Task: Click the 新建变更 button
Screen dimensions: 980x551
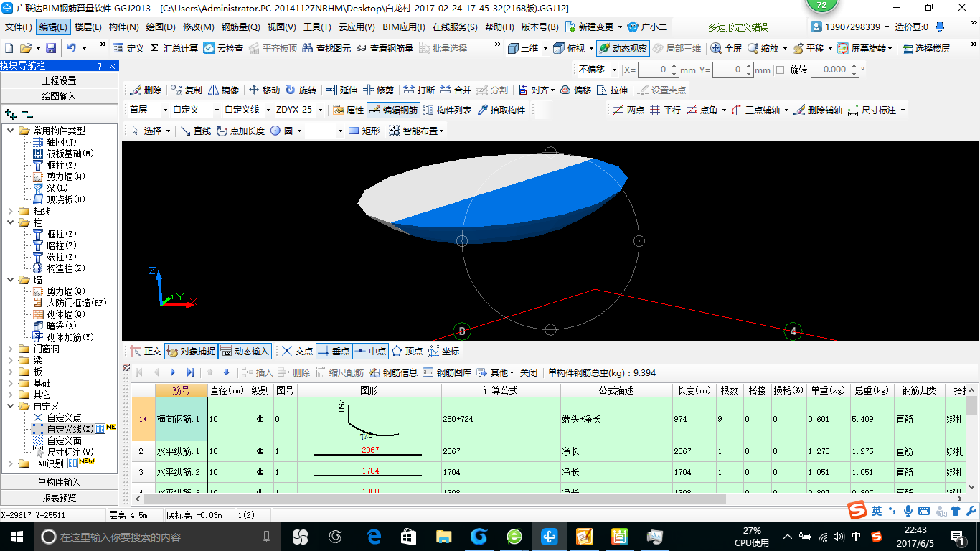Action: (x=588, y=27)
